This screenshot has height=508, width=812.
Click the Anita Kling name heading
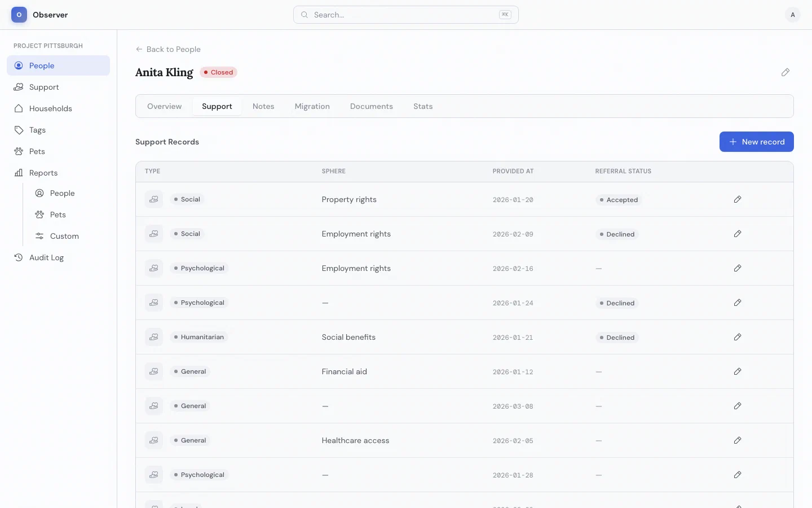coord(164,72)
